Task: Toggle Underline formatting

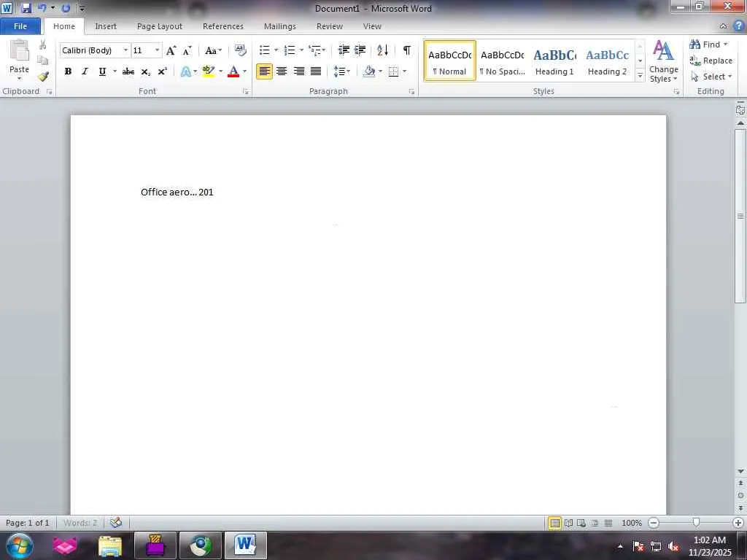Action: (102, 71)
